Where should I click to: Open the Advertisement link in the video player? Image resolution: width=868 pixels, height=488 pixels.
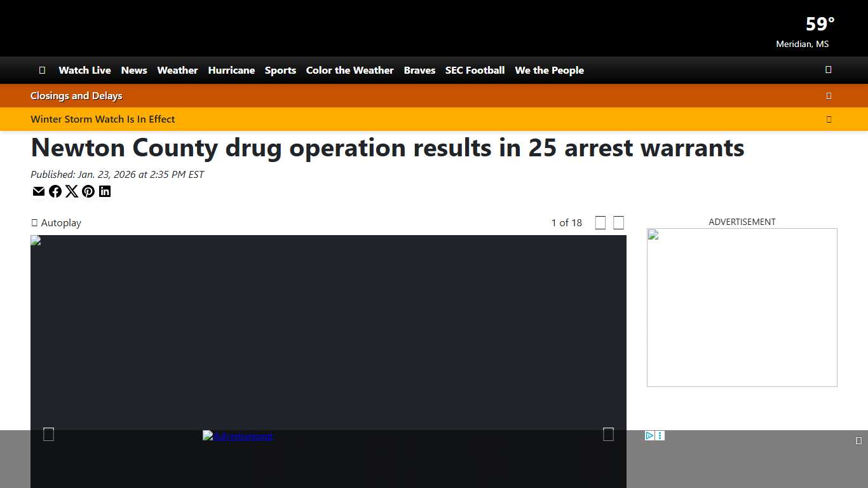tap(238, 436)
